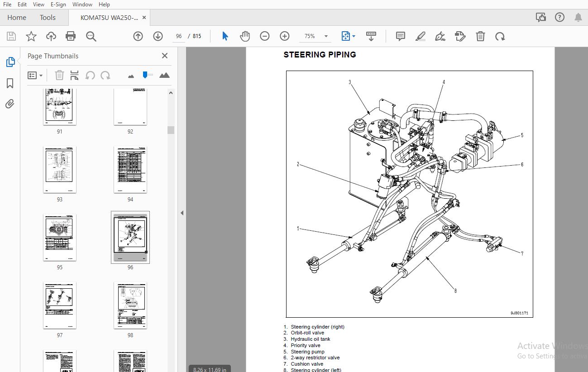The height and width of the screenshot is (372, 588).
Task: Close the Page Thumbnails panel
Action: tap(165, 56)
